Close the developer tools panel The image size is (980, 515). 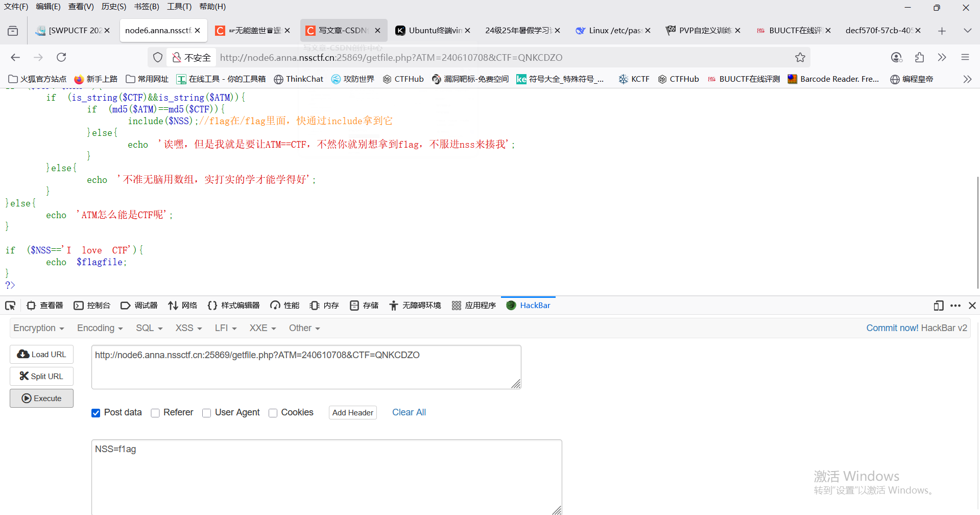click(972, 306)
